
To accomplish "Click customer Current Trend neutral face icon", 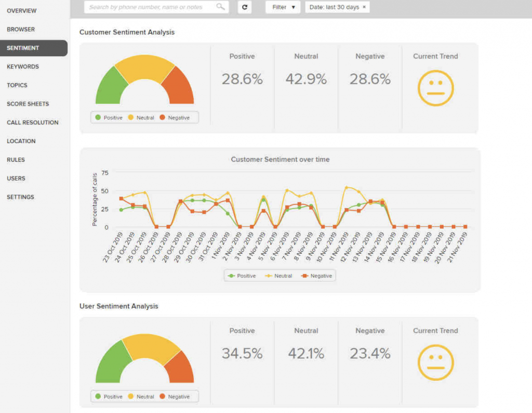I will (436, 88).
